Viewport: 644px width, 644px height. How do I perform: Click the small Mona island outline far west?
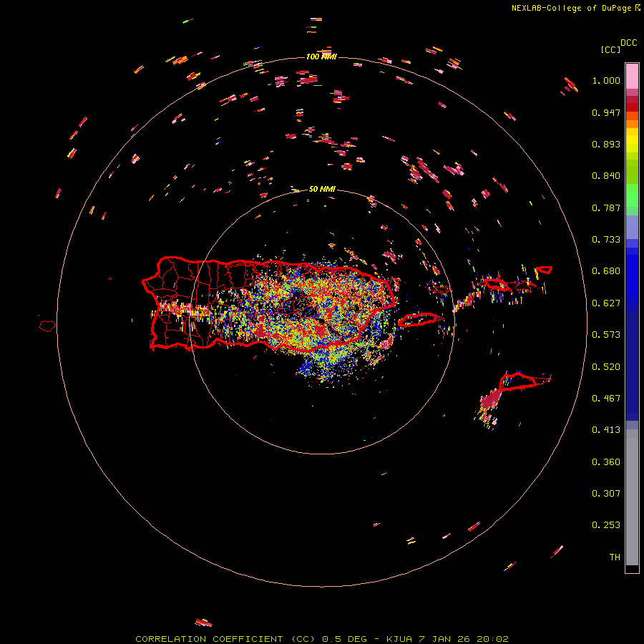click(47, 326)
